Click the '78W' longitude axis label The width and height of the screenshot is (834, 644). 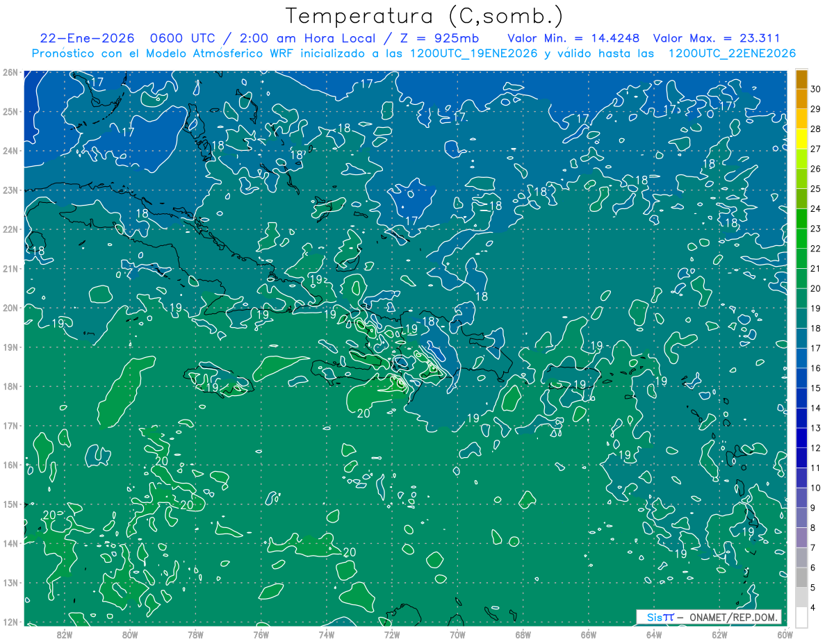pos(195,634)
